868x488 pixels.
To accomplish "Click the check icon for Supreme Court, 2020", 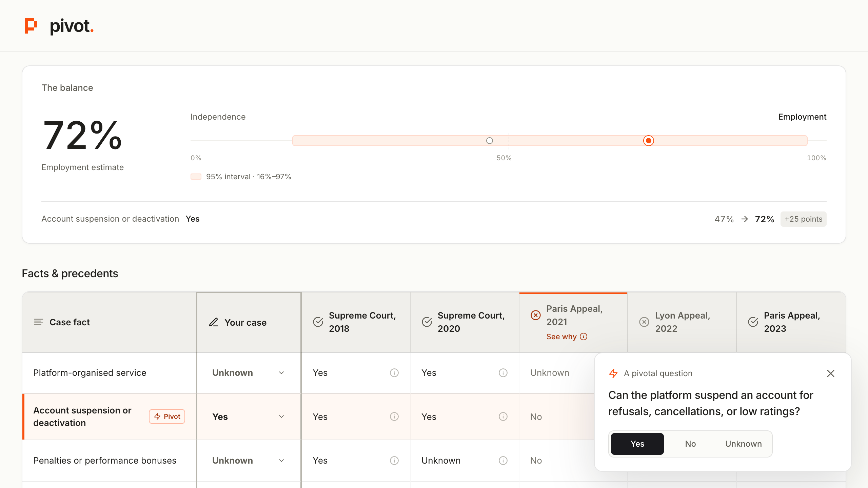I will click(x=427, y=322).
